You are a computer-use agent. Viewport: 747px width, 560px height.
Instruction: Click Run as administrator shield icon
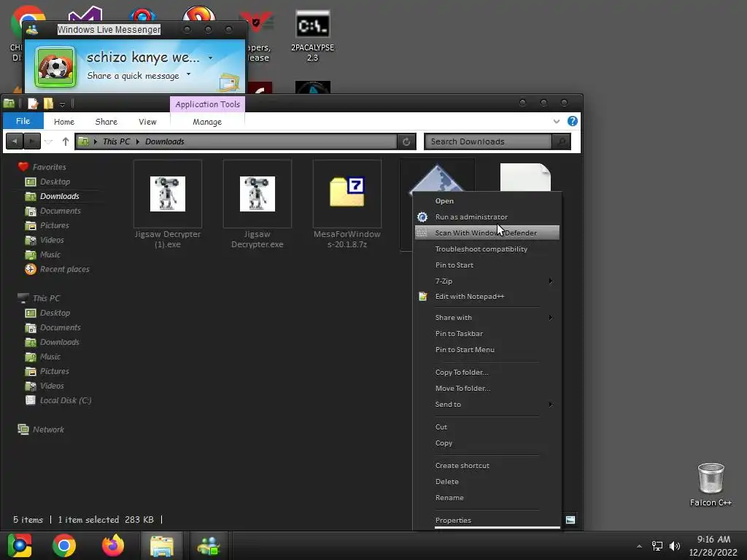[422, 217]
